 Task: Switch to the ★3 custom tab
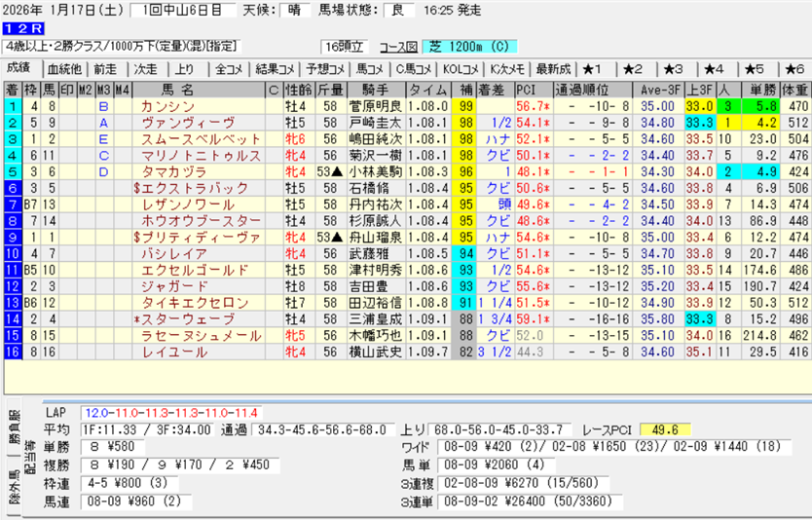(x=674, y=69)
